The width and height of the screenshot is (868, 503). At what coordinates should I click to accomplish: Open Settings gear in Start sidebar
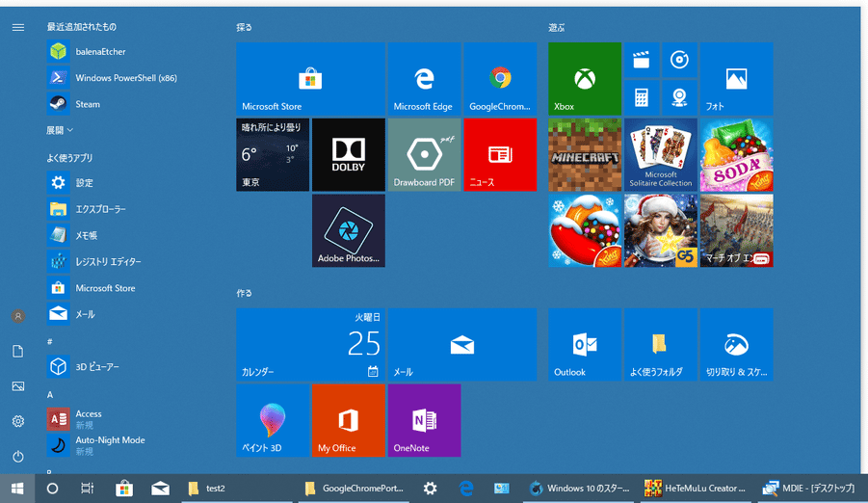pos(17,421)
